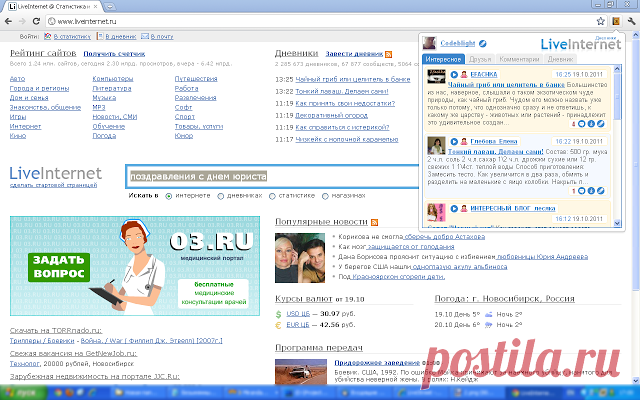Select the магазинах search radio button
The width and height of the screenshot is (640, 400).
click(x=325, y=196)
